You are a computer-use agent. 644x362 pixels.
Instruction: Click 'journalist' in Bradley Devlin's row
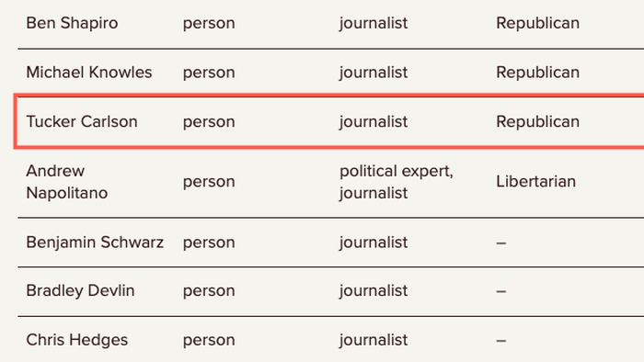pos(374,290)
